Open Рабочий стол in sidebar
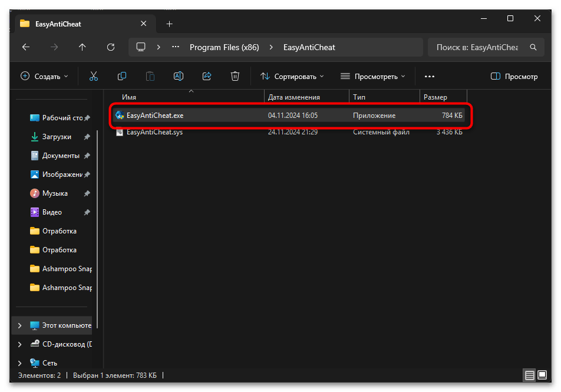561x392 pixels. click(62, 118)
